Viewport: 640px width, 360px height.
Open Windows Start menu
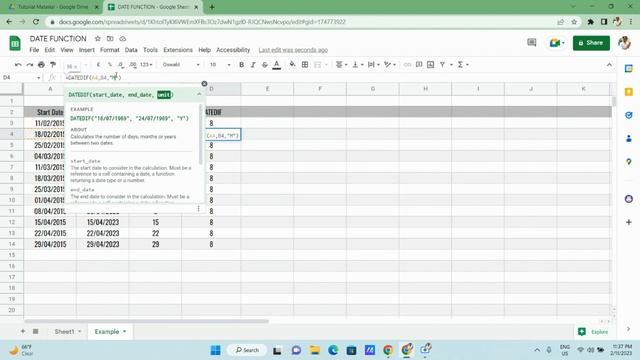(x=216, y=350)
